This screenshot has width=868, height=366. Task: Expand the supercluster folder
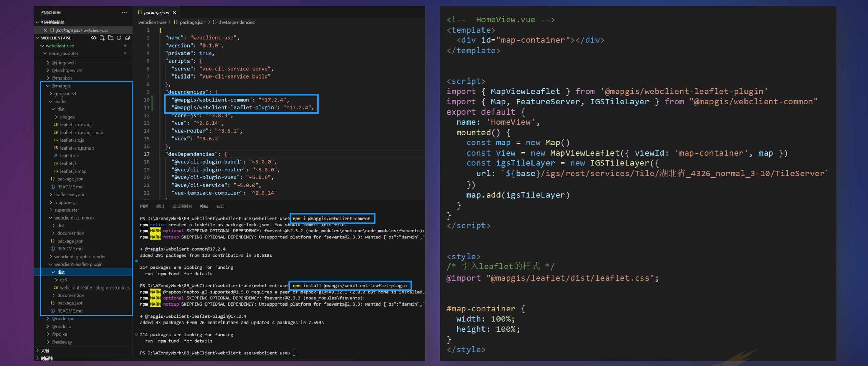point(51,210)
